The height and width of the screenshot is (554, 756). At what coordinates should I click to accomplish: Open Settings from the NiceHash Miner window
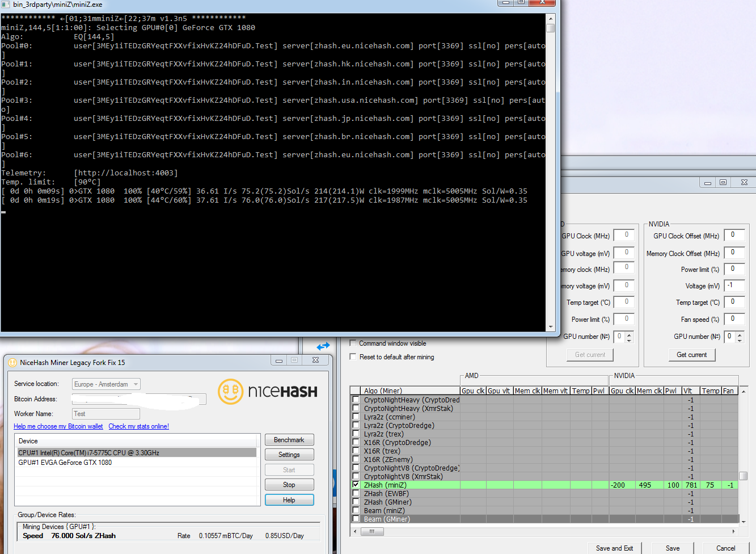pos(289,455)
